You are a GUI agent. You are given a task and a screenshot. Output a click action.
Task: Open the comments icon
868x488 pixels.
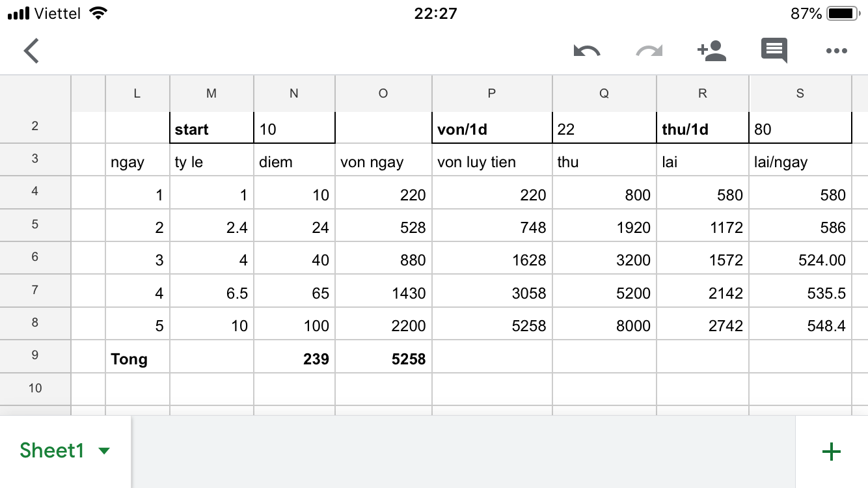[x=774, y=51]
